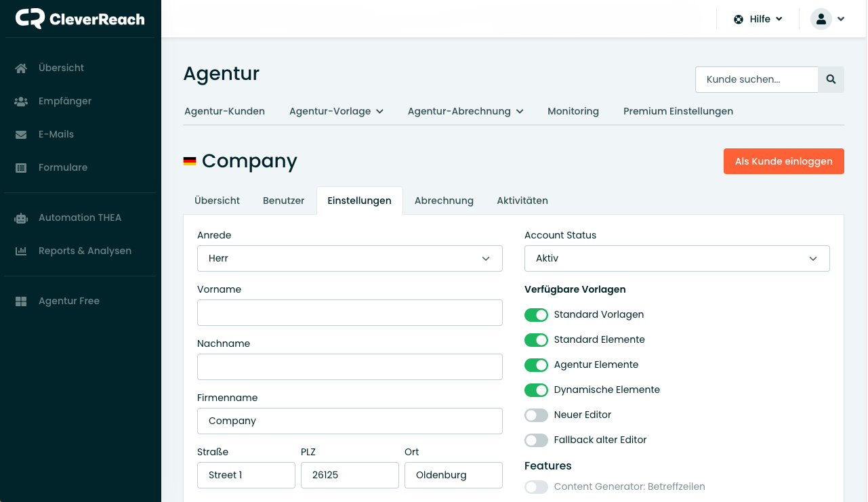Click into the Vorname text field

[x=350, y=312]
